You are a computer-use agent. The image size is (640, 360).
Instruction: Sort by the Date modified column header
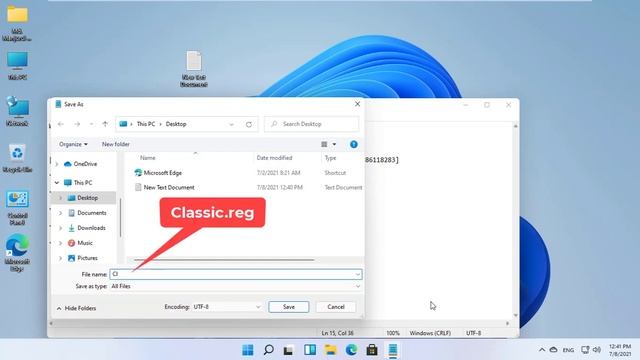274,158
